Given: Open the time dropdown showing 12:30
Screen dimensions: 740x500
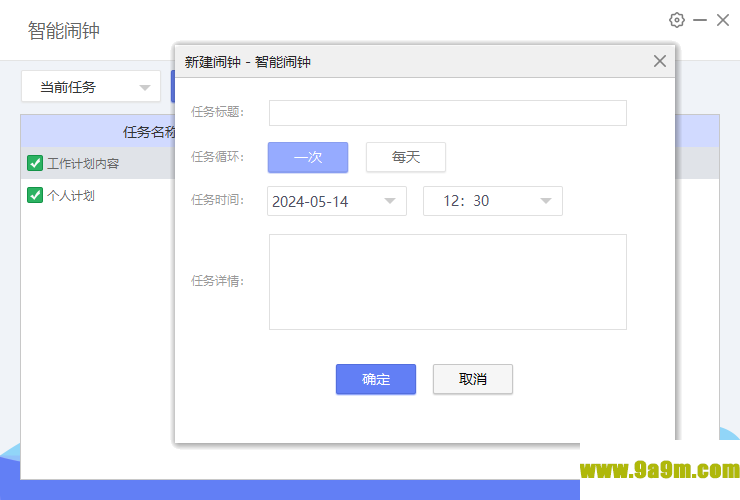Looking at the screenshot, I should (493, 201).
